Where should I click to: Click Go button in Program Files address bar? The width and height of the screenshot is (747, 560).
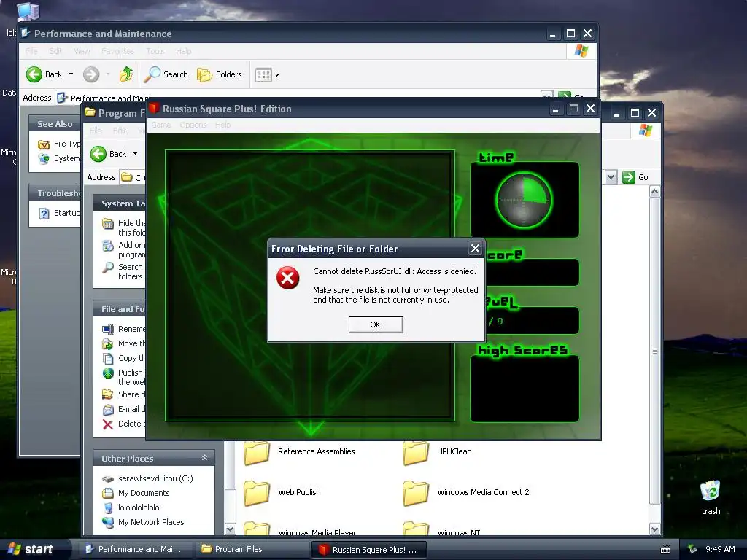[x=635, y=177]
